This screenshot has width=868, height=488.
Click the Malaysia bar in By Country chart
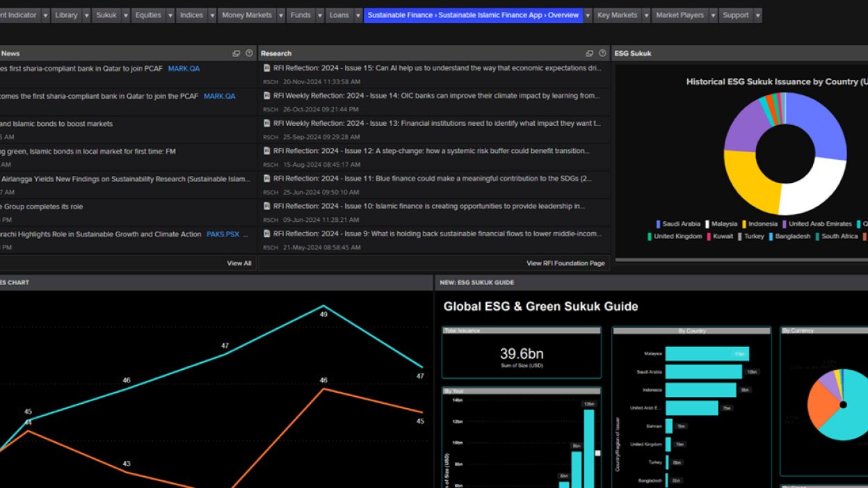click(x=707, y=354)
